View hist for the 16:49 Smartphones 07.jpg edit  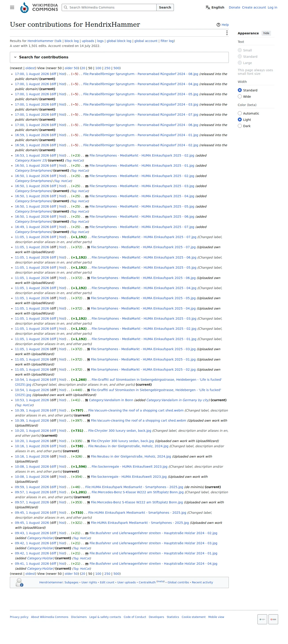pyautogui.click(x=62, y=227)
